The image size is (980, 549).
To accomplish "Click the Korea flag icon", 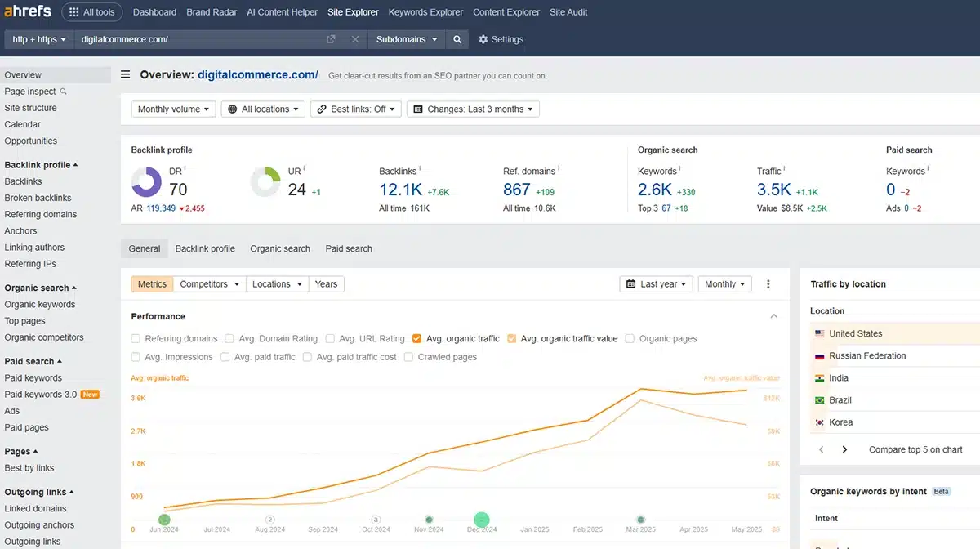I will (x=820, y=422).
